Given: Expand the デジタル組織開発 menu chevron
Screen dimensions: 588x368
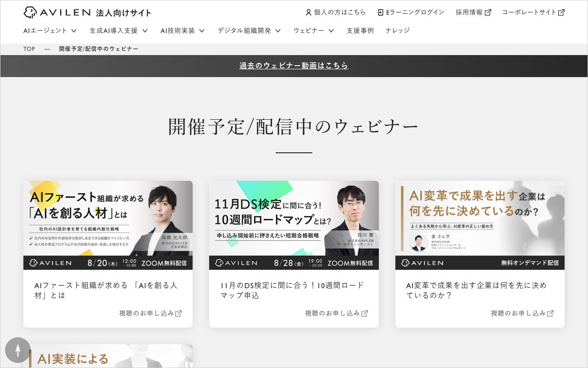Looking at the screenshot, I should [x=278, y=31].
